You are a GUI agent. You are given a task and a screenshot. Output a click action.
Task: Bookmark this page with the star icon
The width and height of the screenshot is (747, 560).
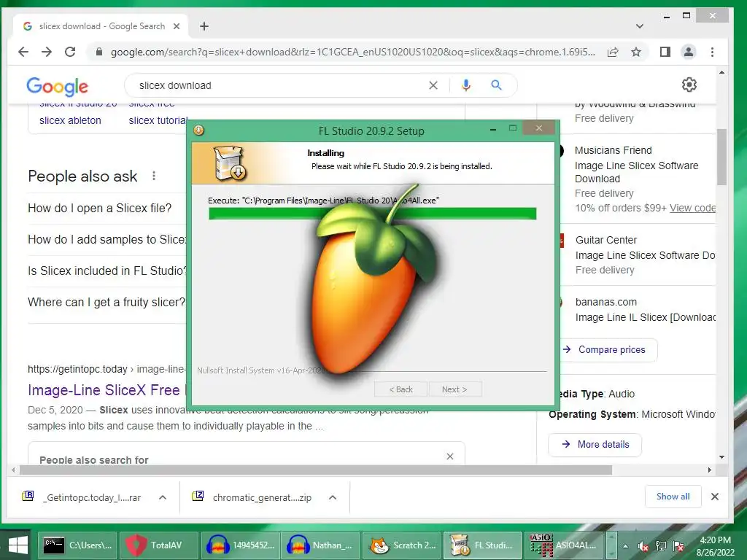636,52
